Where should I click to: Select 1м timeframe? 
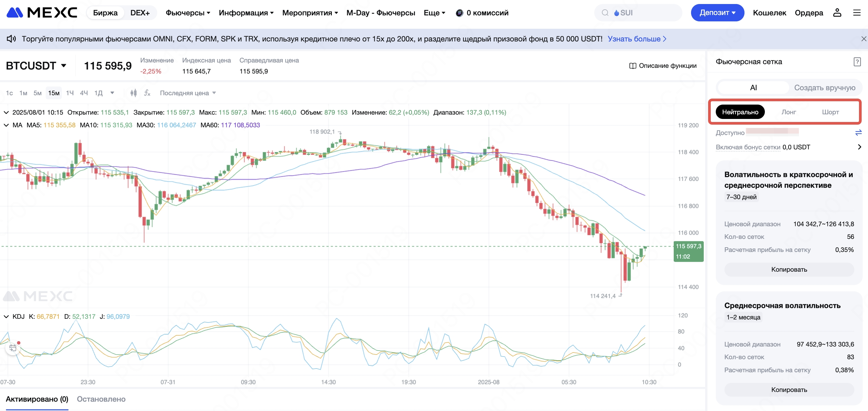point(23,93)
